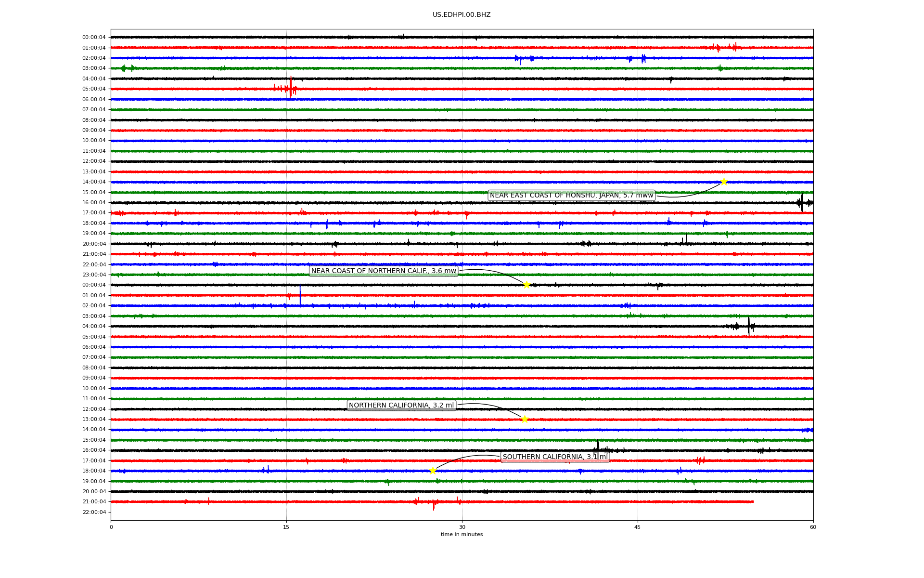Click the Northern California 3.2 ml star marker
Screen dimensions: 924x578
(x=525, y=419)
